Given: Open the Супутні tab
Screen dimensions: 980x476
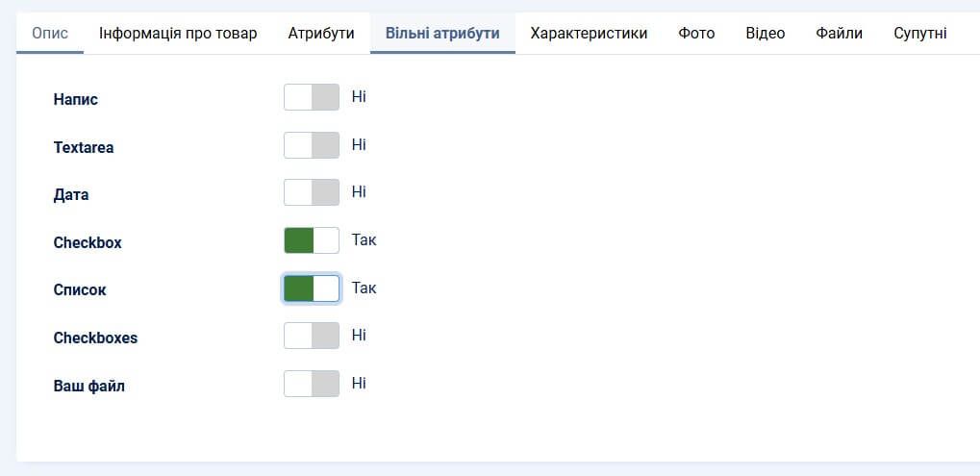Looking at the screenshot, I should [x=919, y=34].
